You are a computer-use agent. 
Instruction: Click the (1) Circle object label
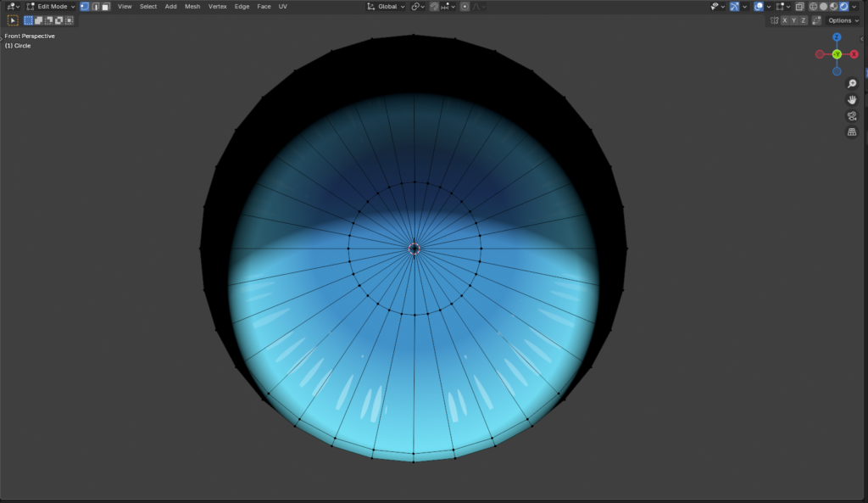point(18,46)
